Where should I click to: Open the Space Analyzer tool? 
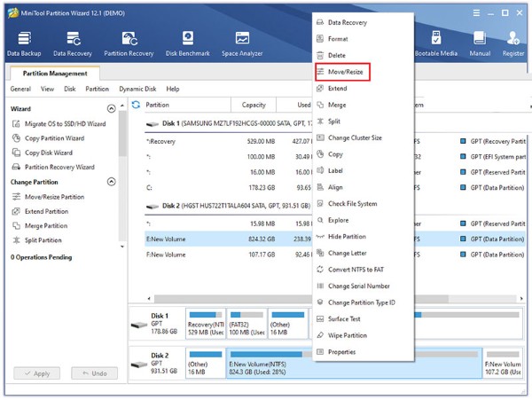(241, 43)
